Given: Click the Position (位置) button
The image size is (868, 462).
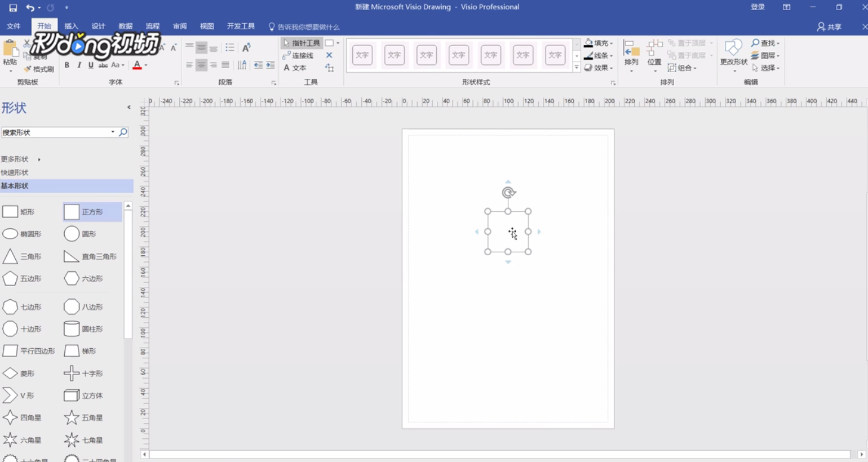Looking at the screenshot, I should pyautogui.click(x=654, y=55).
